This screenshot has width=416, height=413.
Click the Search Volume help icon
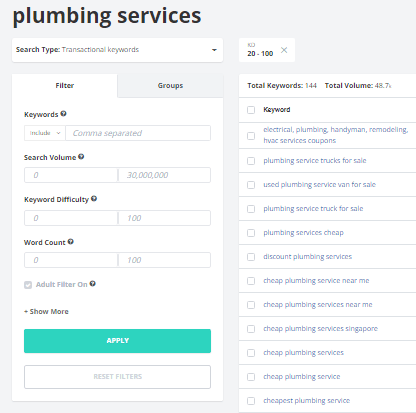coord(81,156)
